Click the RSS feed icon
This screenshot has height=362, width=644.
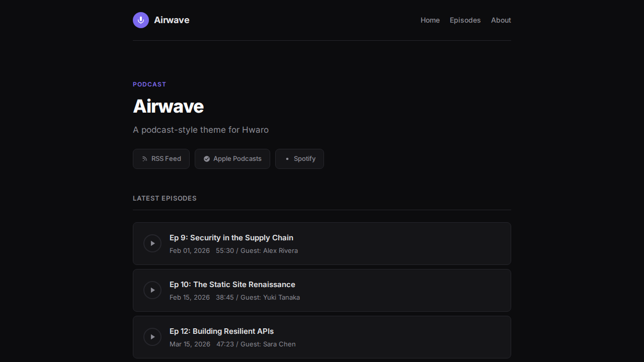(x=145, y=158)
